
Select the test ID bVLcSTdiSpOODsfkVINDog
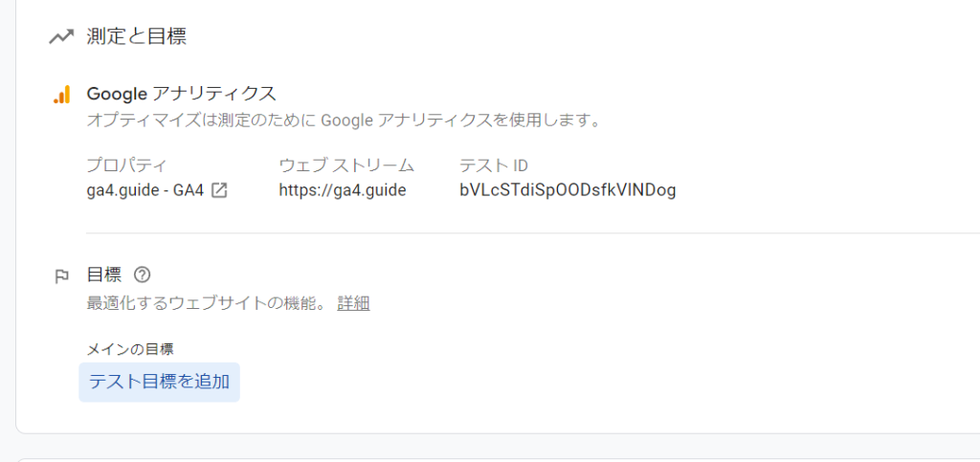[568, 189]
